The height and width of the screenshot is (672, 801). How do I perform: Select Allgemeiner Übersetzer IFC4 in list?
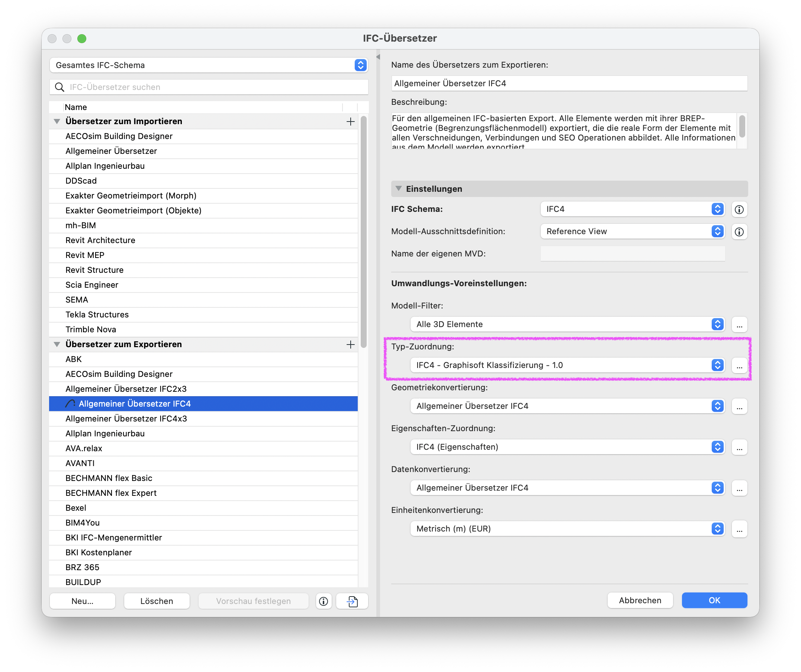pos(203,404)
